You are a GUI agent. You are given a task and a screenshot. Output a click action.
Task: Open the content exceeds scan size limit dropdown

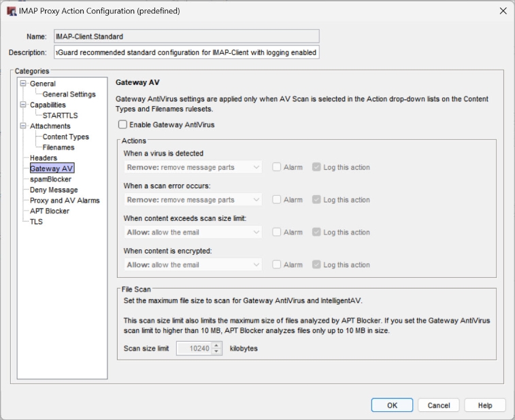click(x=194, y=232)
